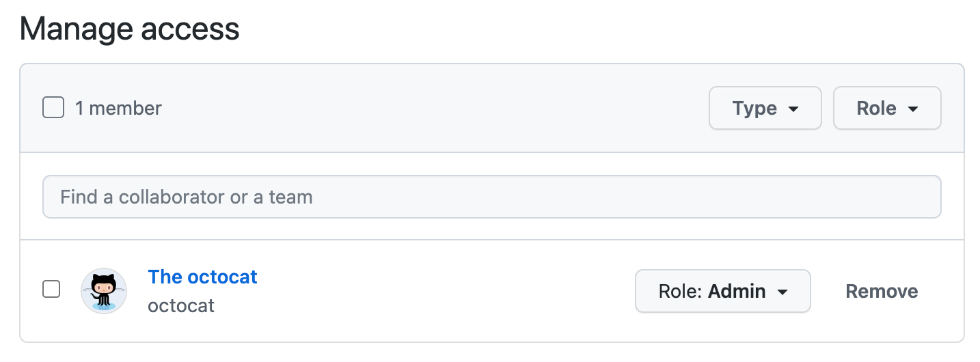Click the word Admin in role selector
The height and width of the screenshot is (362, 980).
click(737, 292)
